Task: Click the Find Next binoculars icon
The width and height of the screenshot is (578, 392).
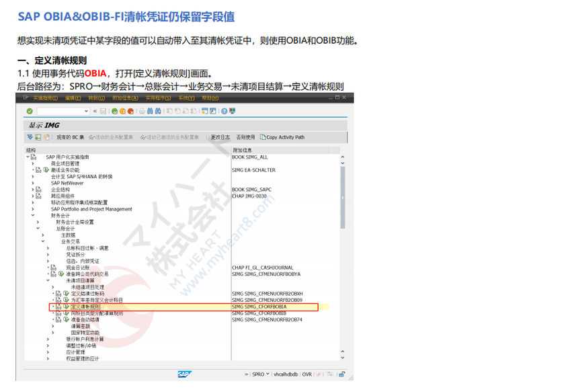Action: pos(158,111)
